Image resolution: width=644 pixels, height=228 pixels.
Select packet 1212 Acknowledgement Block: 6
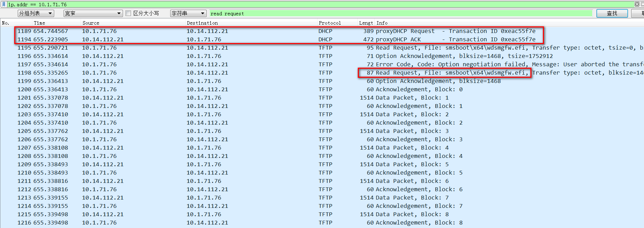tap(322, 189)
